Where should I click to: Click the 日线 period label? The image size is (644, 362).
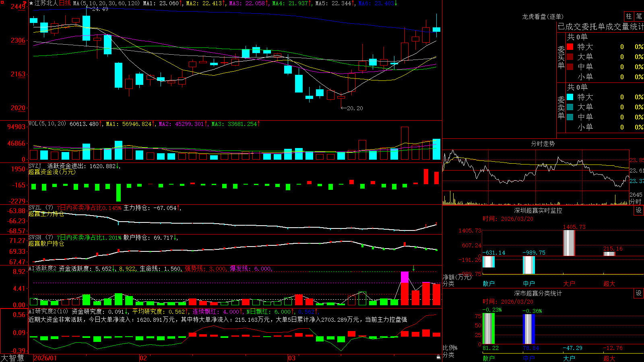point(65,3)
